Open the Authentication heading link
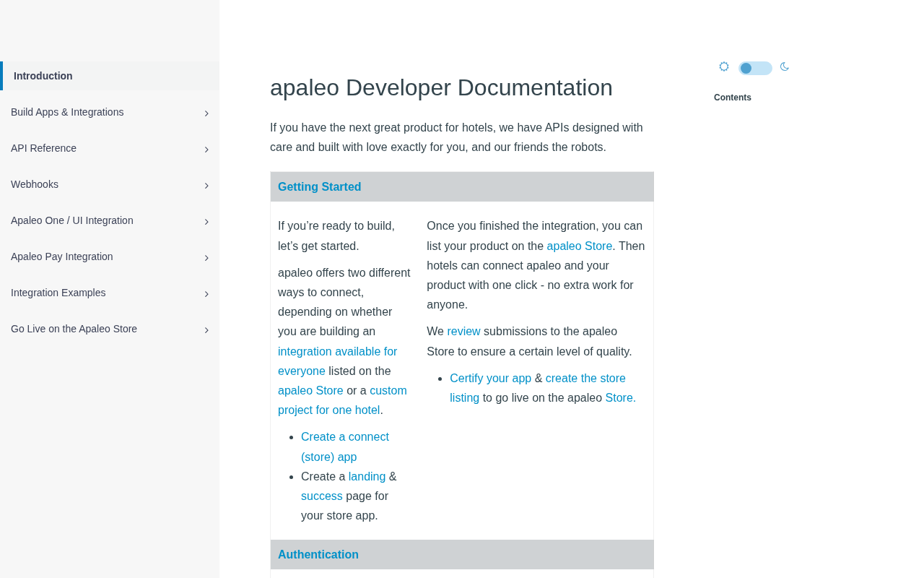This screenshot has height=578, width=924. (x=318, y=554)
